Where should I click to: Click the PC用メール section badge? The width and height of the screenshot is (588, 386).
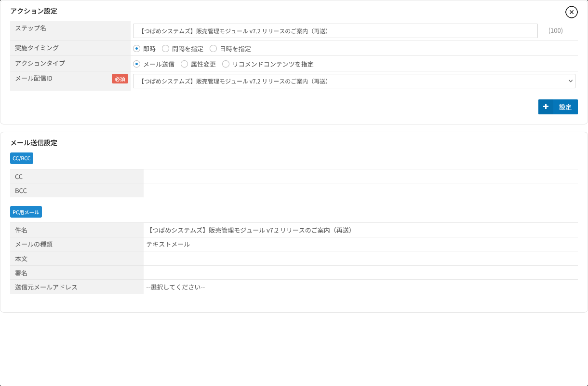pyautogui.click(x=26, y=212)
